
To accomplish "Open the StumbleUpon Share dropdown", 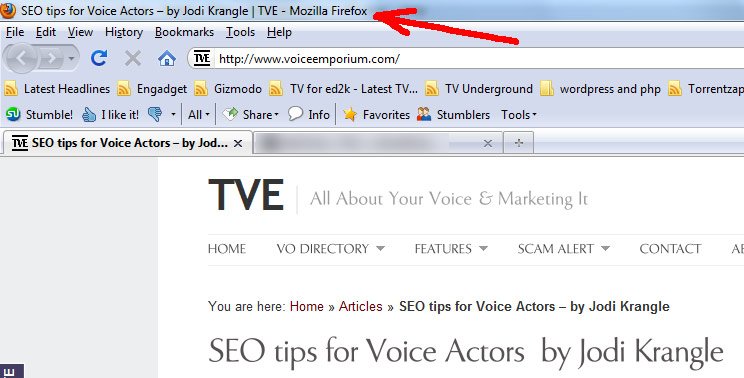I will [x=251, y=114].
